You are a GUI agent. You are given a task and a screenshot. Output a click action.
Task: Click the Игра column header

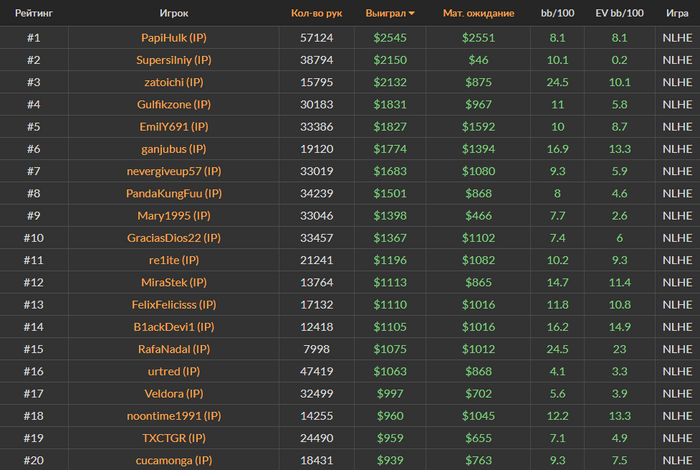coord(676,14)
